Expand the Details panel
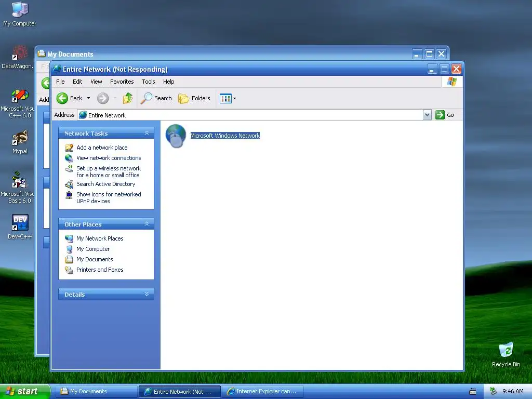 [147, 294]
